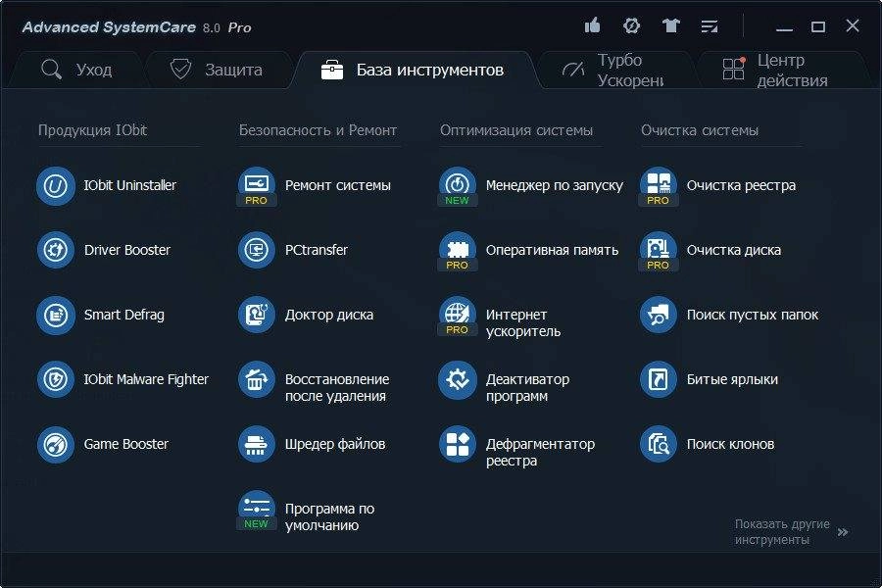Launch the Битые ярлыки shortcut icon
Screen dimensions: 882x588
[x=659, y=379]
